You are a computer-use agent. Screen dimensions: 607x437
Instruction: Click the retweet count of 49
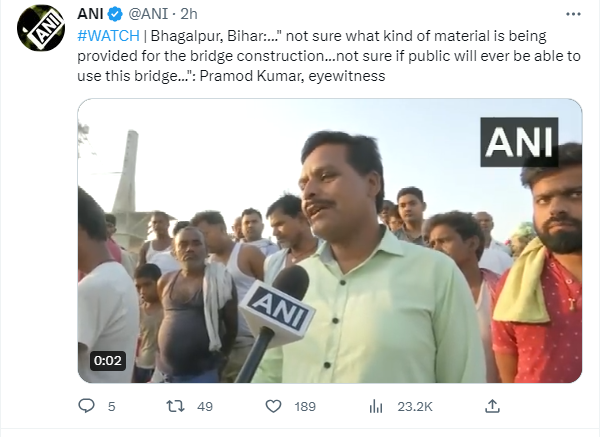[205, 407]
